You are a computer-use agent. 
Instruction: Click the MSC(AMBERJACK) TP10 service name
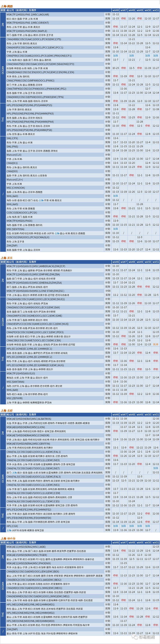[36, 266]
